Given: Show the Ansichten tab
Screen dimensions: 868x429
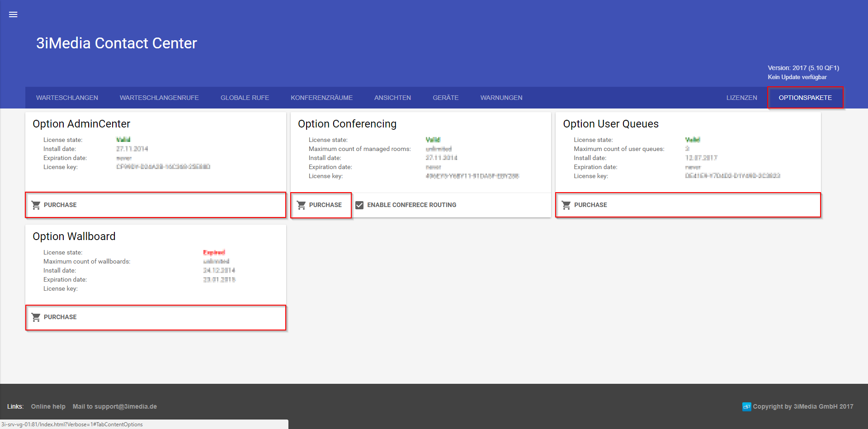Looking at the screenshot, I should pos(392,98).
